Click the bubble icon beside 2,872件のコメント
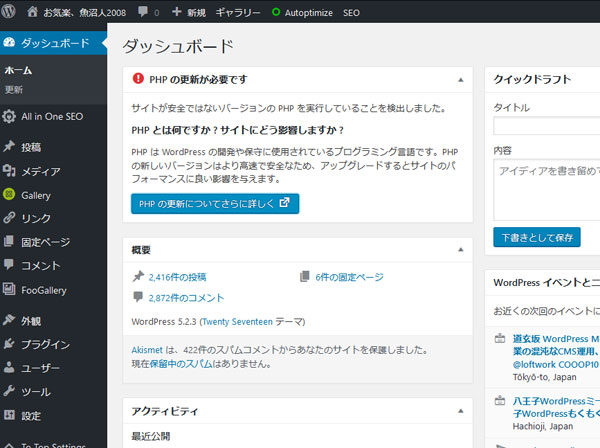The image size is (600, 448). click(138, 297)
